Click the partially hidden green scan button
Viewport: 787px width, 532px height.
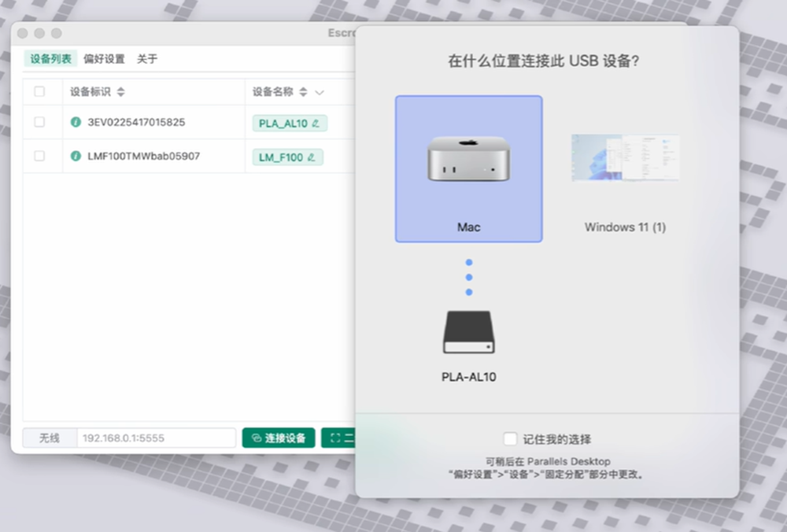(x=338, y=438)
